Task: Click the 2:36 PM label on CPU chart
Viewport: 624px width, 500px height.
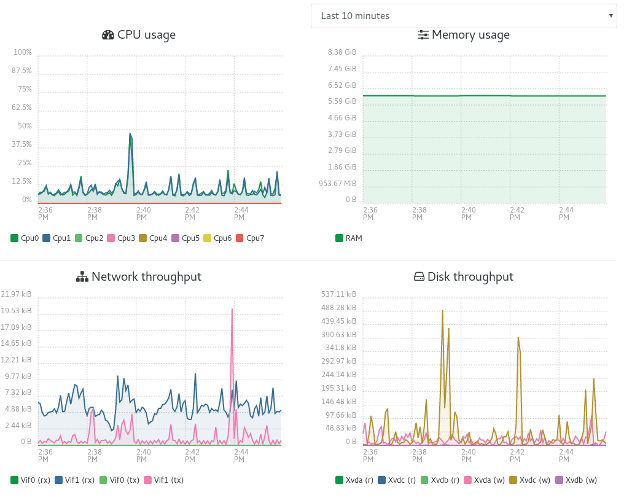Action: tap(45, 213)
